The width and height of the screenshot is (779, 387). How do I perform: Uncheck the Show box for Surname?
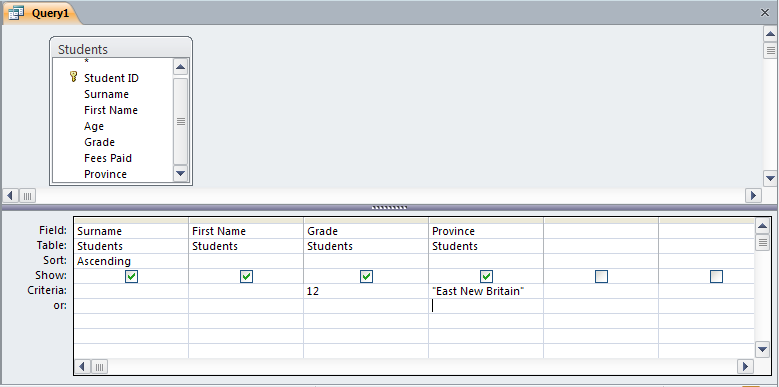click(131, 276)
